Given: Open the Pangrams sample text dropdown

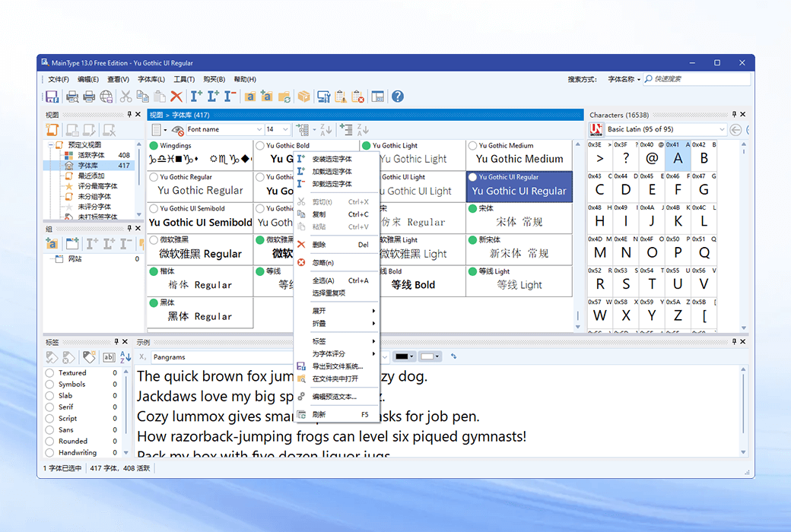Looking at the screenshot, I should (x=385, y=357).
